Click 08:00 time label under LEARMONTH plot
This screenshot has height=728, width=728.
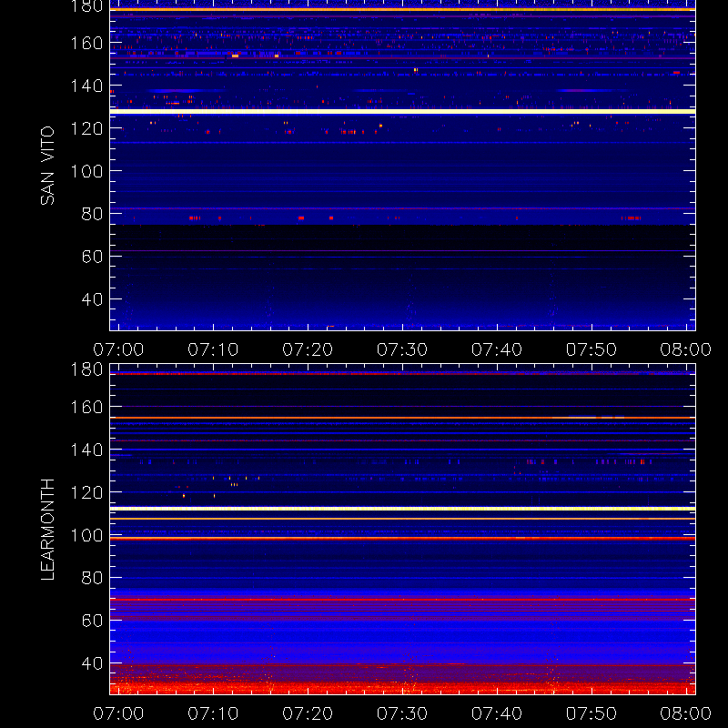tap(686, 713)
